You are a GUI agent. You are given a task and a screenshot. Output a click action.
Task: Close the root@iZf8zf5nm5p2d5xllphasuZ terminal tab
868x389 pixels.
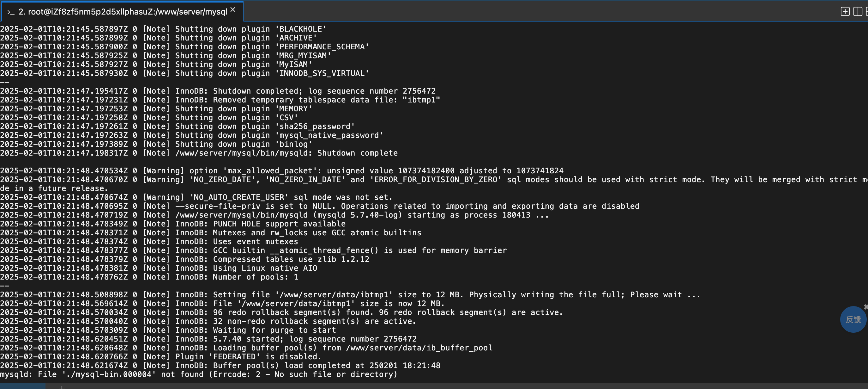[233, 10]
